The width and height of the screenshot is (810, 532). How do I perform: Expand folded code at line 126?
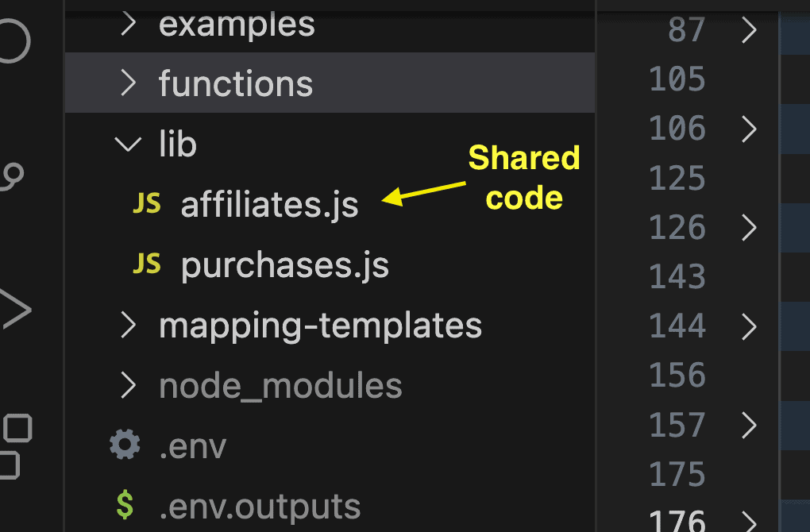749,227
